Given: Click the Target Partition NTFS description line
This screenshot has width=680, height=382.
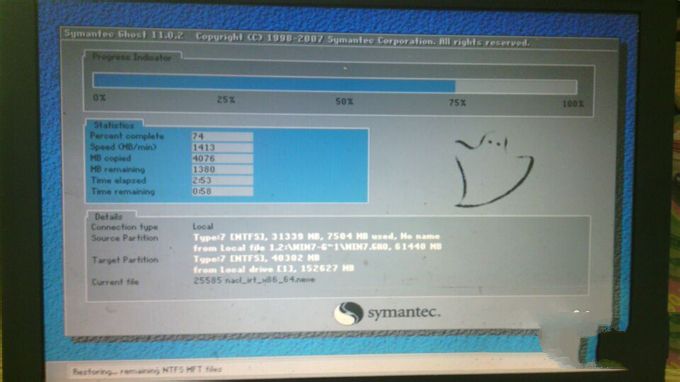Looking at the screenshot, I should [256, 258].
